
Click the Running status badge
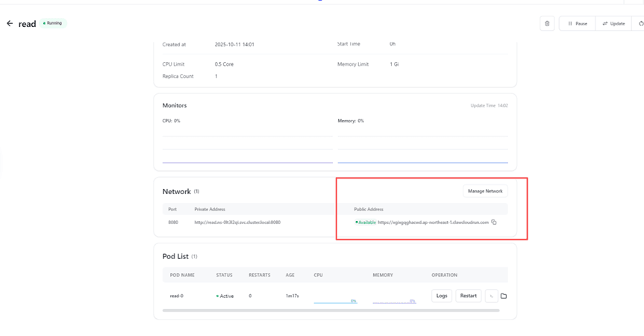point(54,23)
